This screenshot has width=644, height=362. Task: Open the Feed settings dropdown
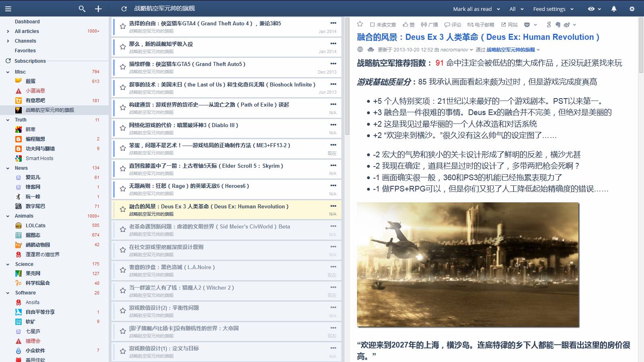tap(553, 9)
